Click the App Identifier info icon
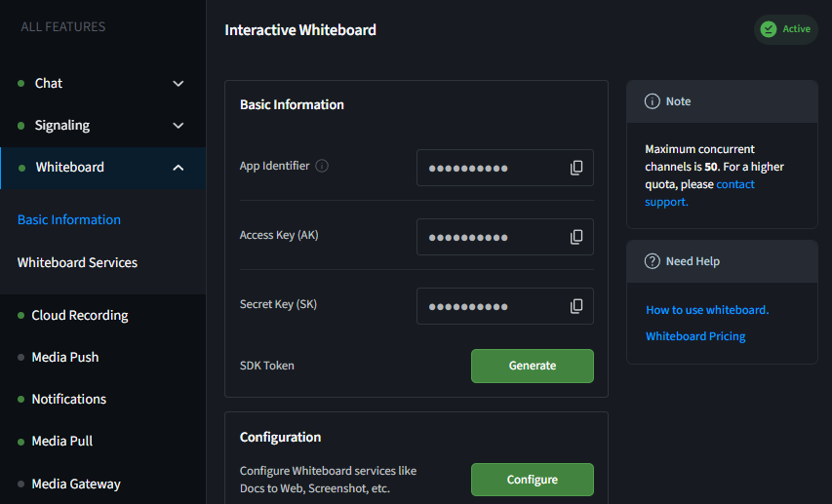 point(322,166)
